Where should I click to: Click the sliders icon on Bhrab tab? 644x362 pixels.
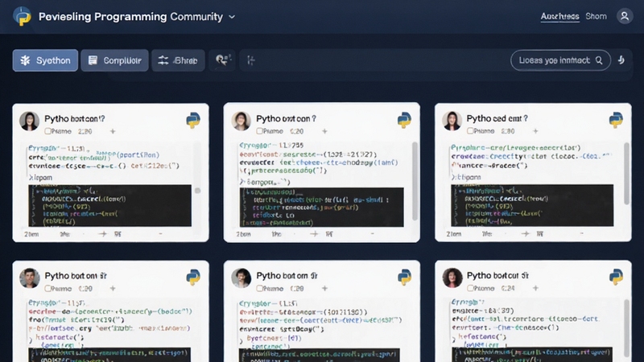pyautogui.click(x=163, y=60)
